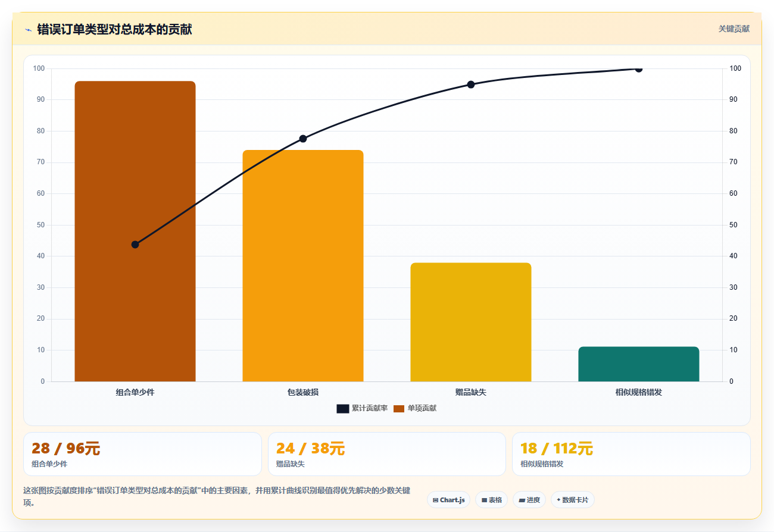The width and height of the screenshot is (774, 532).
Task: Click the 单项贡献 legend label
Action: click(x=422, y=408)
